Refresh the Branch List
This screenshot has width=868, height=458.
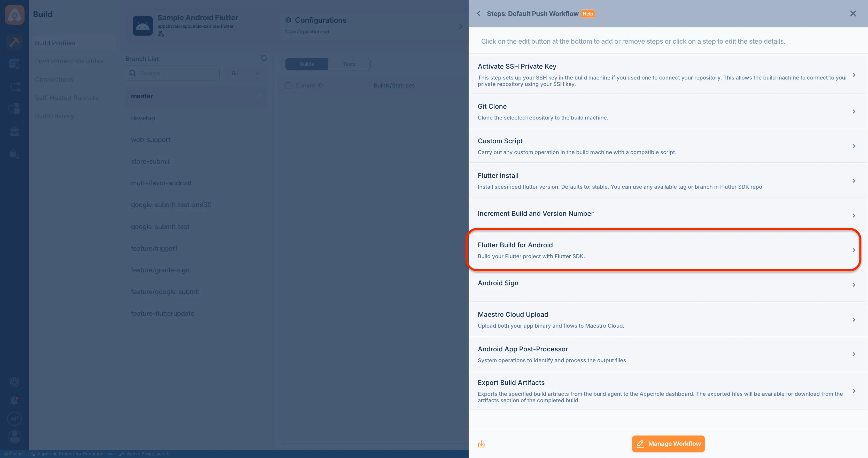point(264,58)
